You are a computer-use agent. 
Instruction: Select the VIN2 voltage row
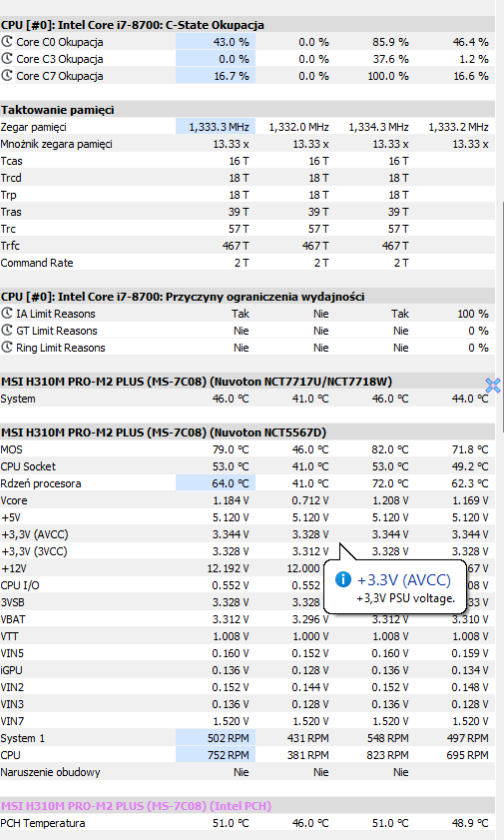pyautogui.click(x=248, y=687)
